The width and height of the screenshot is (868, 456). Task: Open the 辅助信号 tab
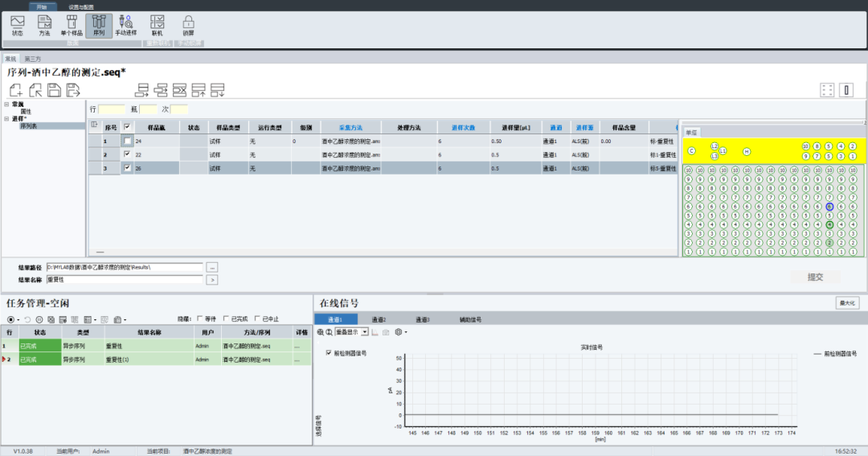[470, 320]
